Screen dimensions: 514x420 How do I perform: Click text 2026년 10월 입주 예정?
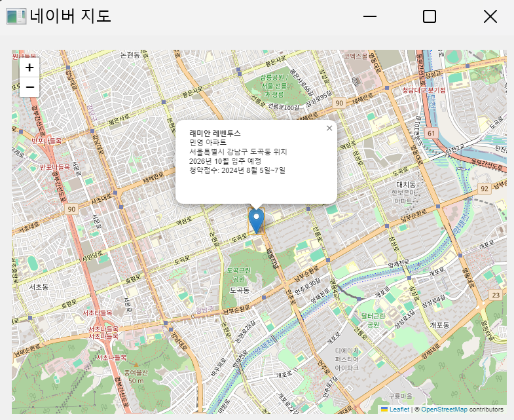225,161
